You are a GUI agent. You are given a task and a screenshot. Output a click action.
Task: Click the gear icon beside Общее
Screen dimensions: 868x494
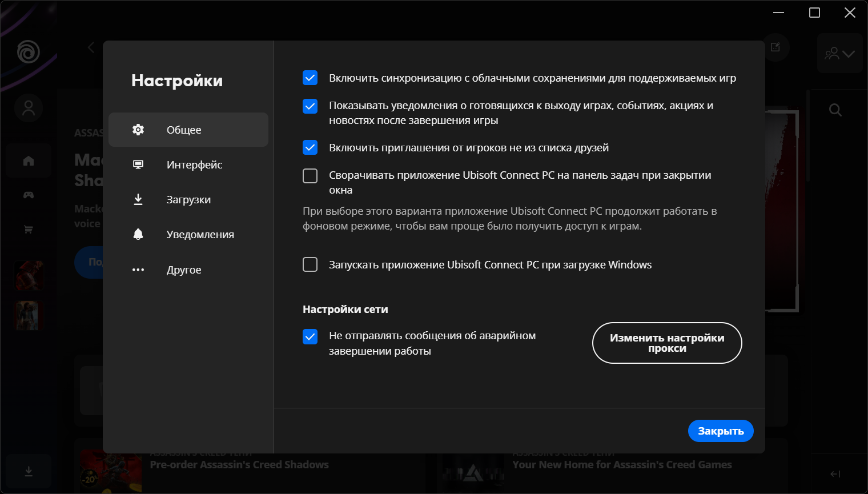pyautogui.click(x=138, y=130)
